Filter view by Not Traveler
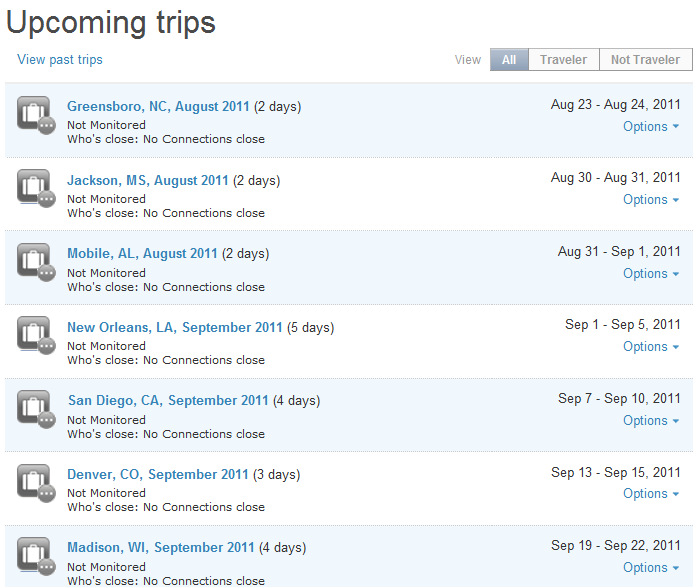Screen dimensions: 694x588 (x=645, y=60)
